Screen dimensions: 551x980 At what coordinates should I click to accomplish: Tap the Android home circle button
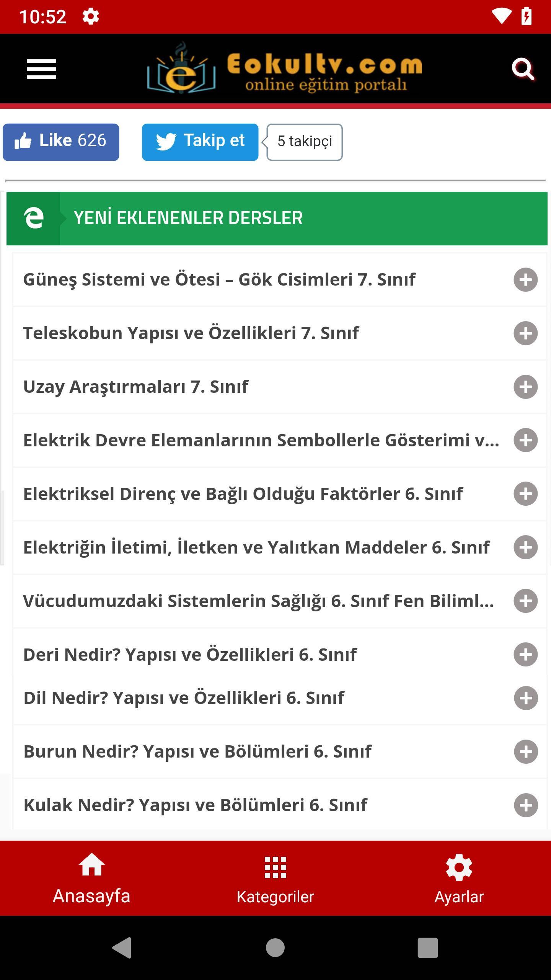point(275,947)
